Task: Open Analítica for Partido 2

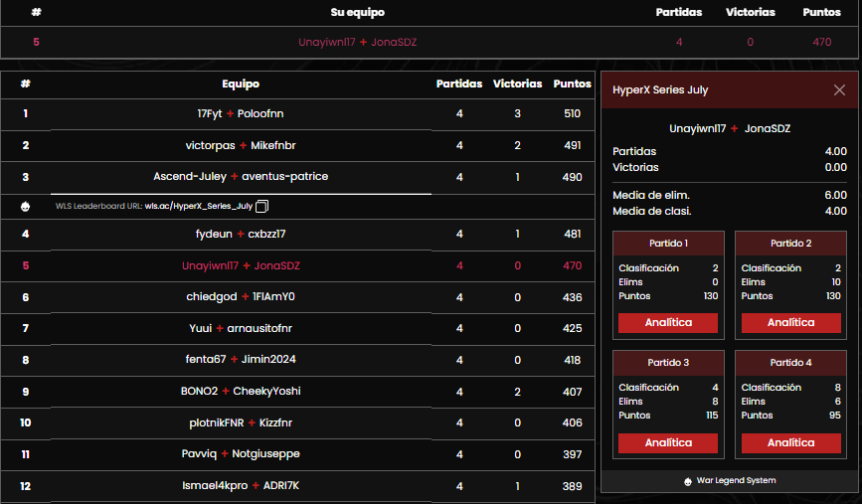Action: point(790,323)
